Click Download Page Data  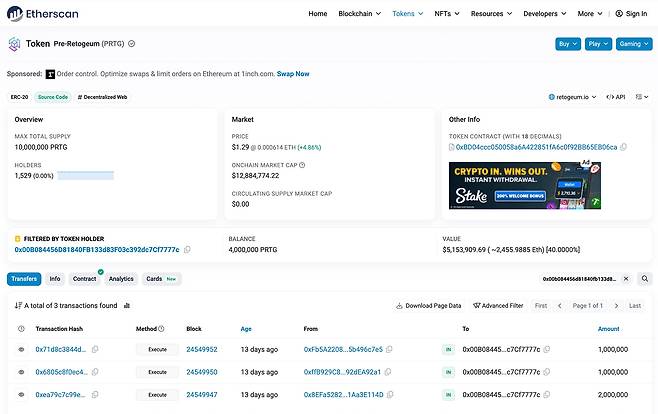[x=428, y=305]
